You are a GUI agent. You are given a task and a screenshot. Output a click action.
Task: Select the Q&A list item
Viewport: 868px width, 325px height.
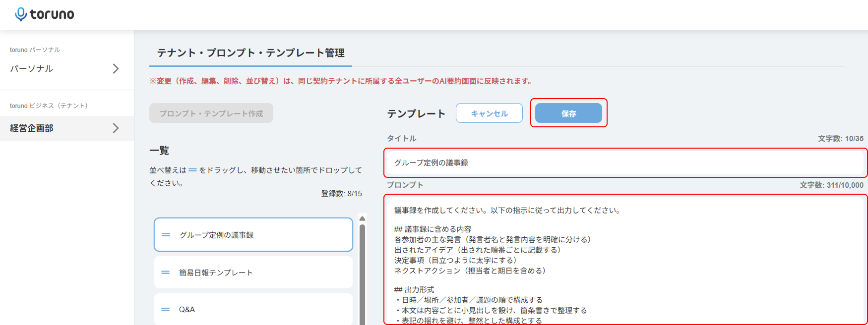pyautogui.click(x=253, y=310)
